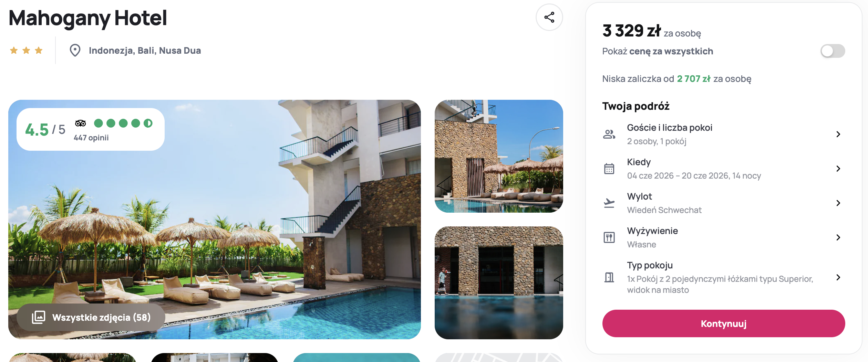Click the share icon button
868x362 pixels.
tap(549, 17)
